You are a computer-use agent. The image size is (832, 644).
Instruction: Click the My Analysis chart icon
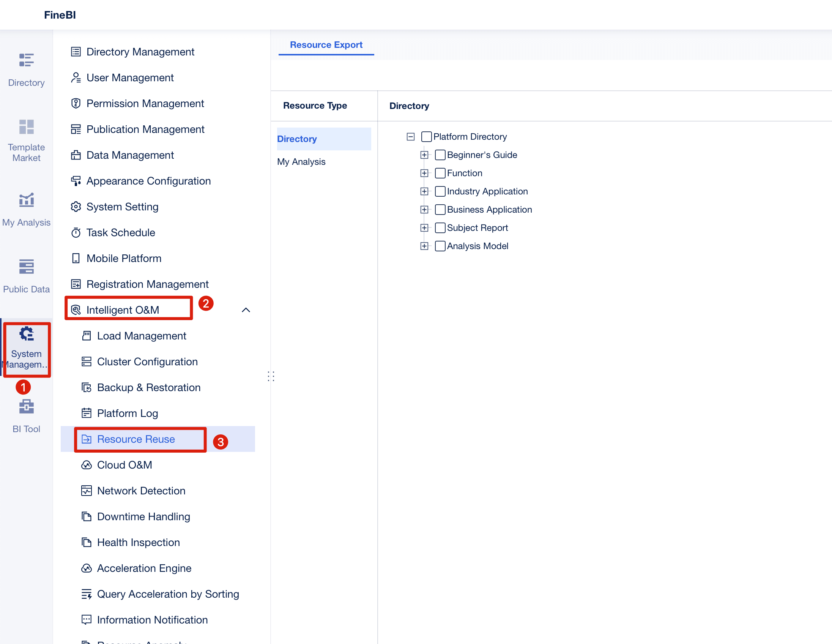pyautogui.click(x=26, y=200)
